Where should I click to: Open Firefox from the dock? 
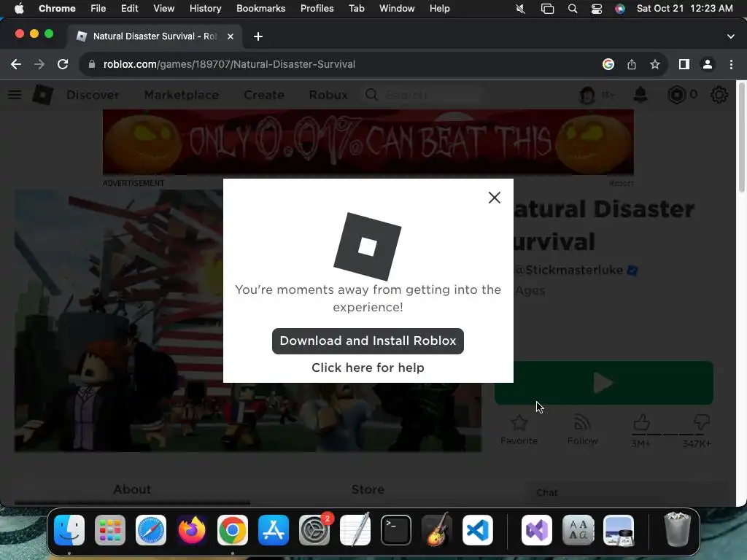[x=192, y=530]
